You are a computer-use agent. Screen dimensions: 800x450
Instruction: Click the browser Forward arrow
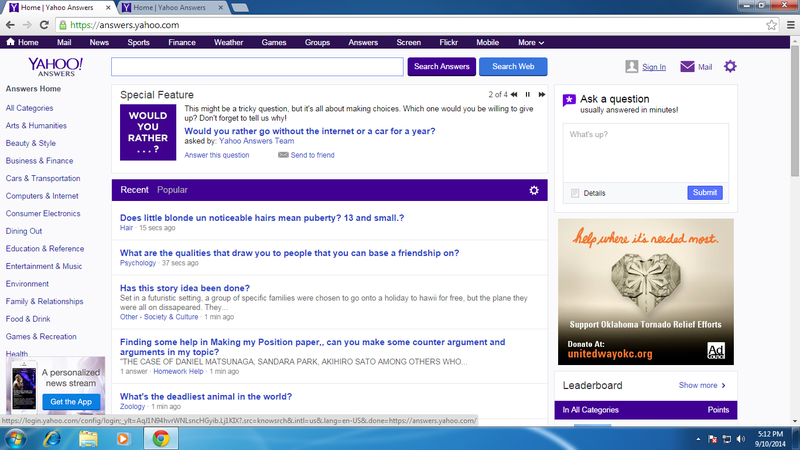(27, 25)
